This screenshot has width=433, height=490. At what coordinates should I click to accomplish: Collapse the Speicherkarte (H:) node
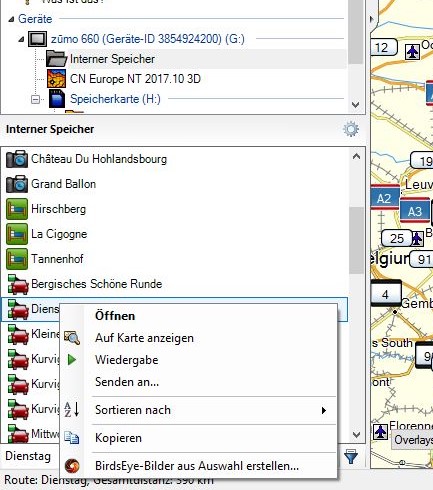click(x=35, y=99)
